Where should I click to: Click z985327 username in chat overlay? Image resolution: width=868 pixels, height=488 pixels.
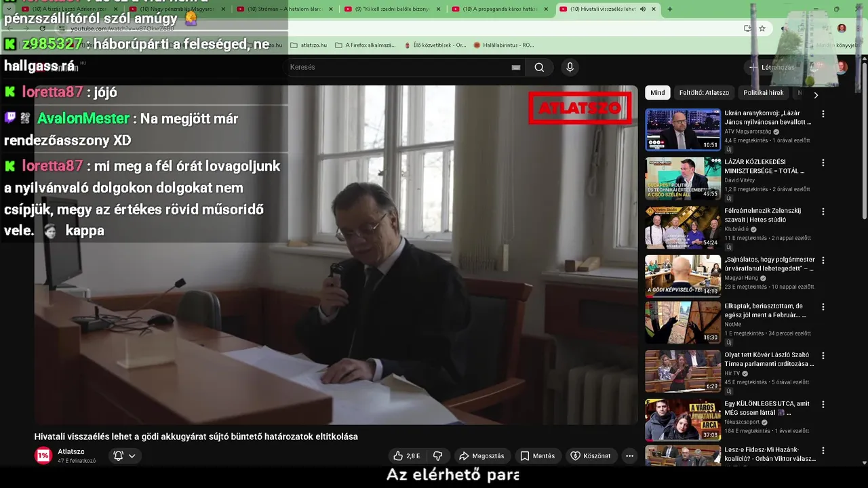pyautogui.click(x=52, y=44)
